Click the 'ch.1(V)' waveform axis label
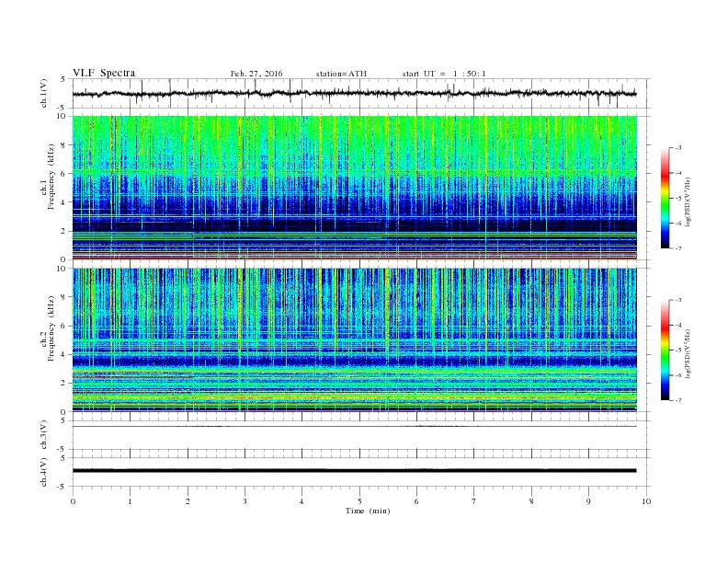The height and width of the screenshot is (563, 728). (x=44, y=93)
